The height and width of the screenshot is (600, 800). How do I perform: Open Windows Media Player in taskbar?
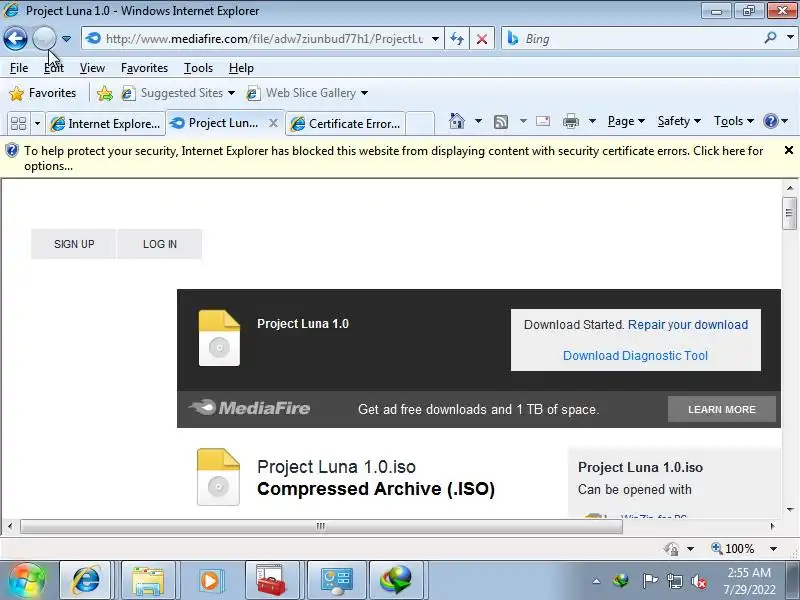pos(209,580)
